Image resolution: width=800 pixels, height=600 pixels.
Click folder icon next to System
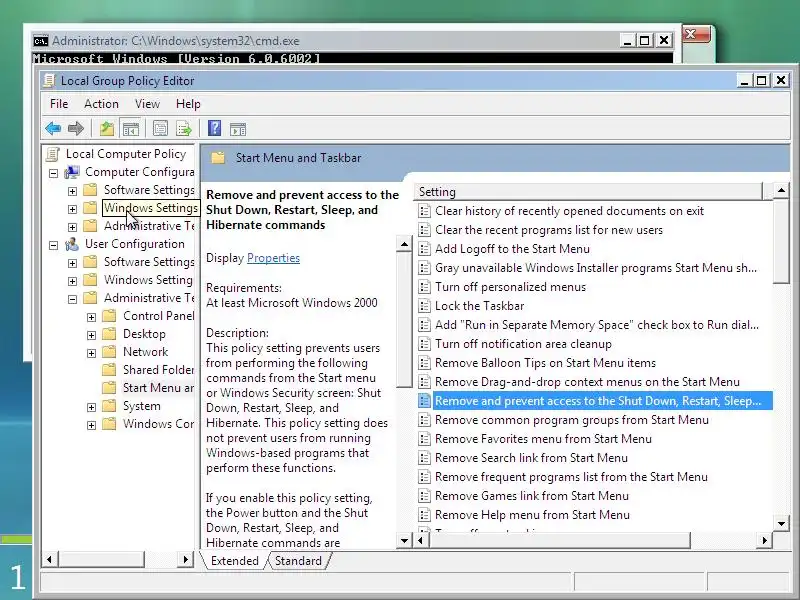click(109, 406)
